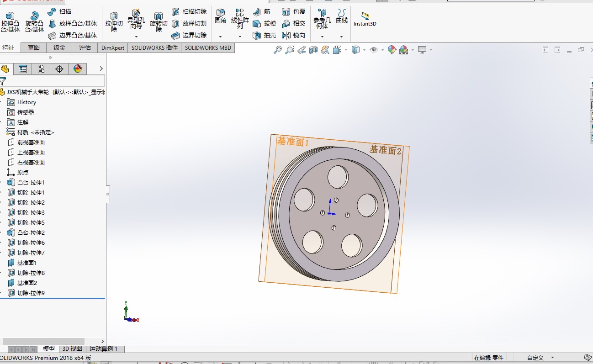Choose the 相交 intersect tool
The width and height of the screenshot is (593, 364).
click(x=294, y=23)
